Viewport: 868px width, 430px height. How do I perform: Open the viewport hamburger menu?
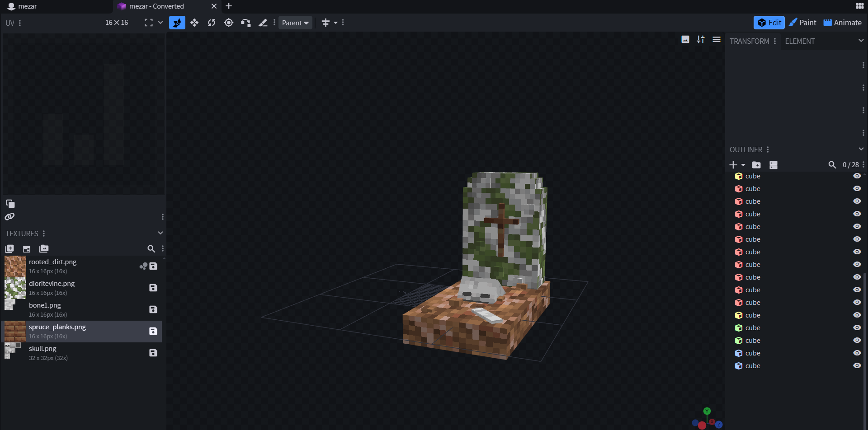coord(717,40)
